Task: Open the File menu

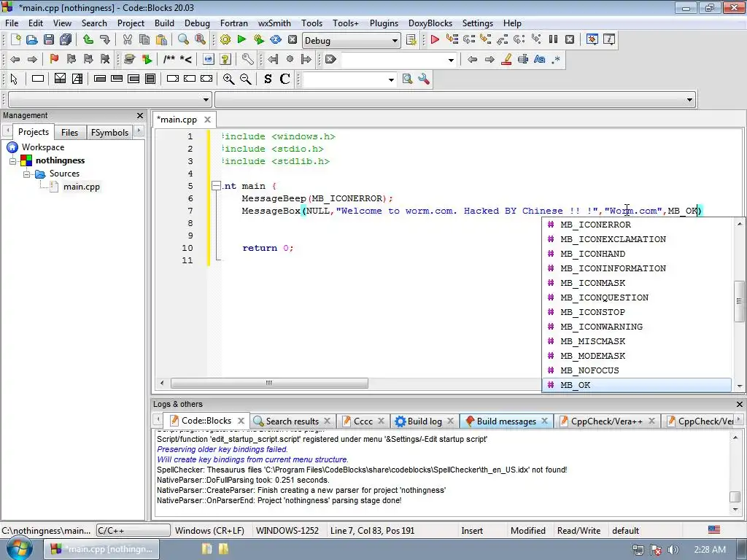Action: (x=12, y=23)
